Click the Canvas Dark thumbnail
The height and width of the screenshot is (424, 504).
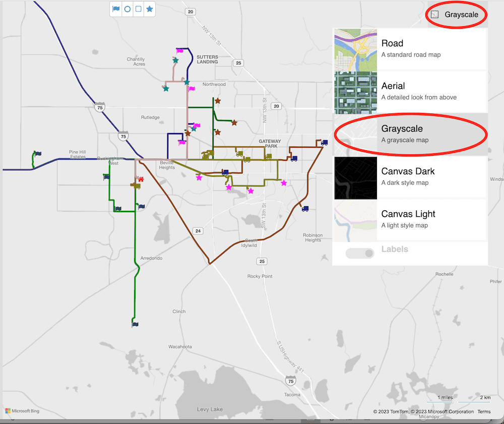pyautogui.click(x=355, y=178)
